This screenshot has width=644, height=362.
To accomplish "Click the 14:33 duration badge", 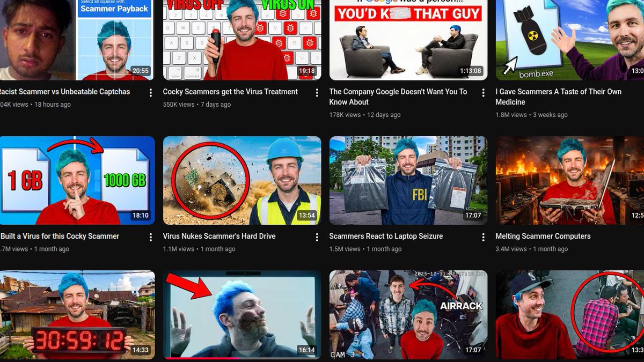I will [141, 350].
